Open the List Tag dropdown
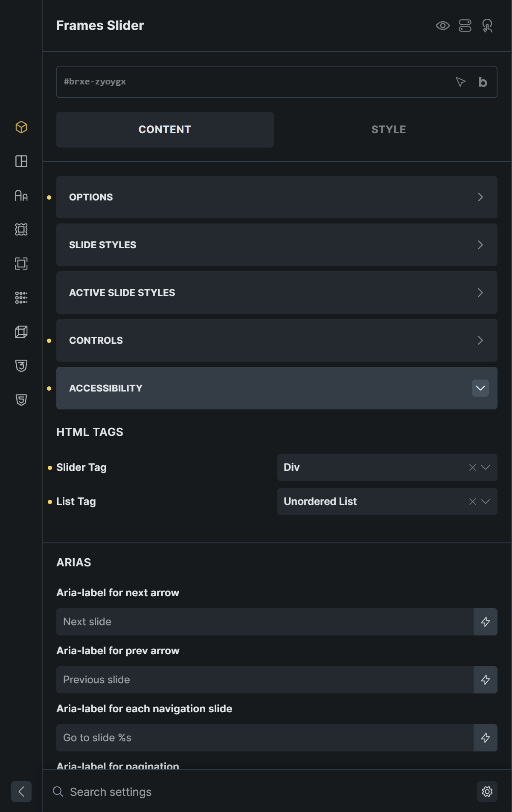 click(387, 502)
